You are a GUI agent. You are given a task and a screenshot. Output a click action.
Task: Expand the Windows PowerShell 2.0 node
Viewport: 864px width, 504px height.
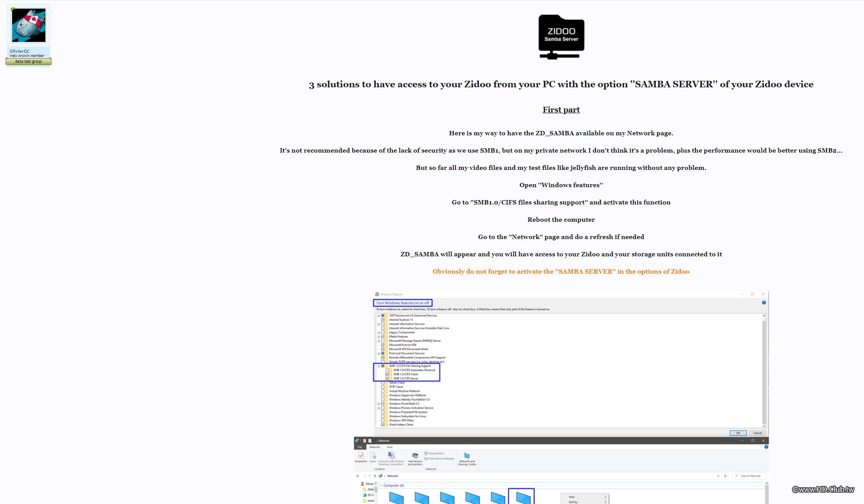379,404
